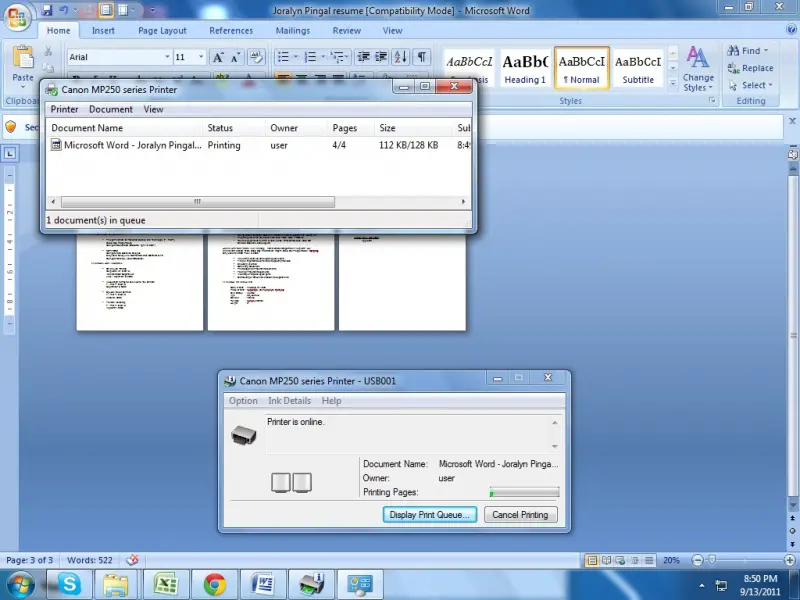Apply numbered list formatting
The image size is (800, 600).
coord(310,57)
